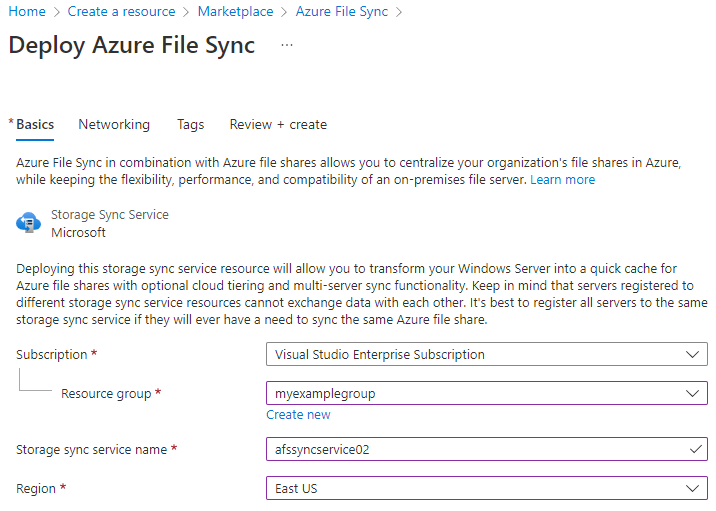Click the Learn more link
This screenshot has width=716, height=511.
(562, 180)
